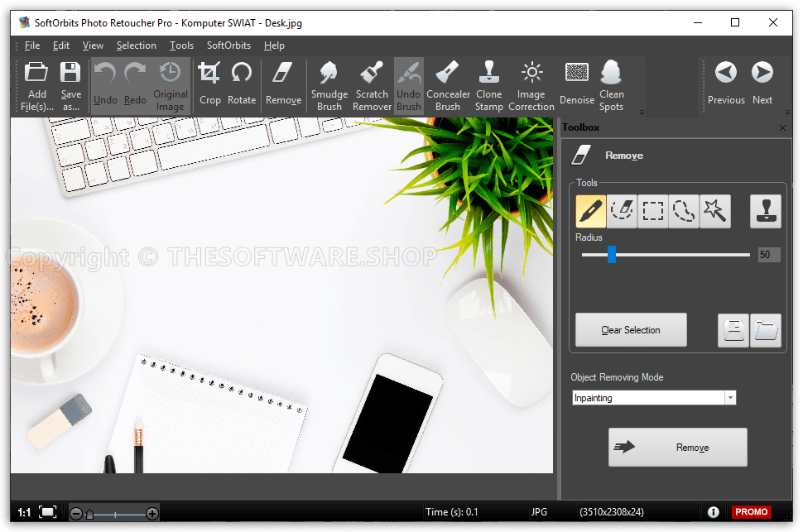Click the zoom in plus button

[x=152, y=514]
